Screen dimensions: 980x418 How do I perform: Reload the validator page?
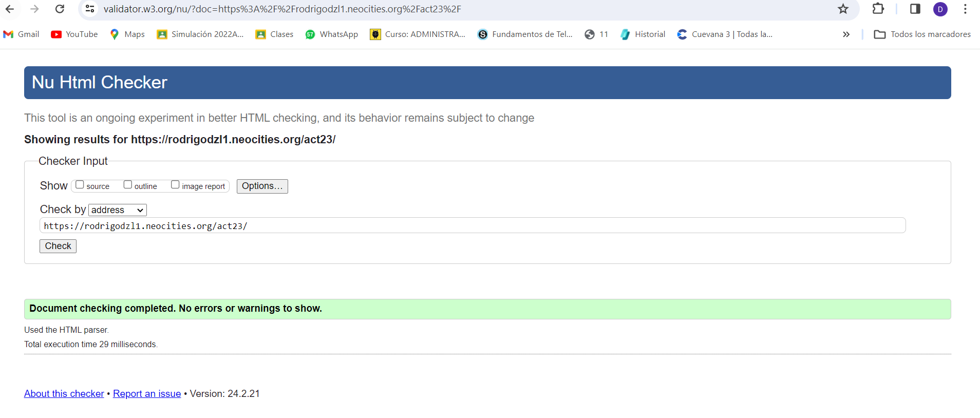[60, 9]
